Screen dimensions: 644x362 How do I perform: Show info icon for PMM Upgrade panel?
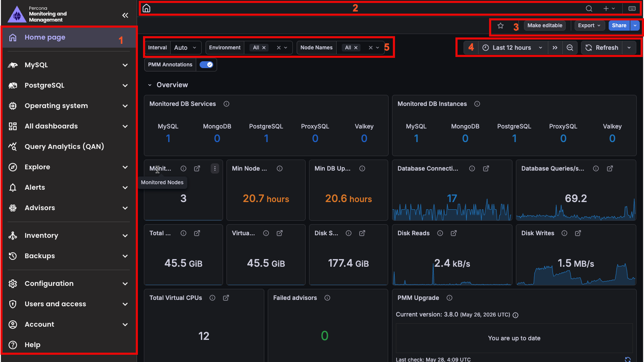(449, 298)
